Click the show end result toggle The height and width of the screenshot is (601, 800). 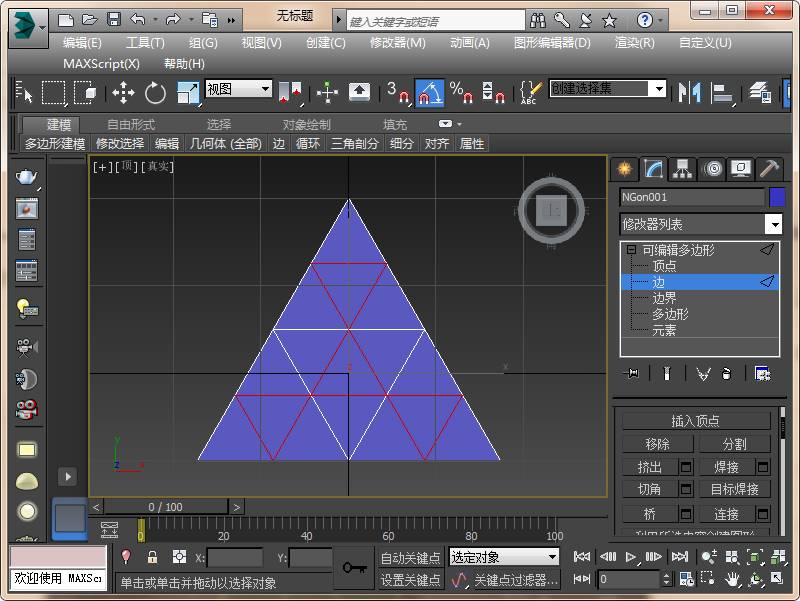click(x=666, y=374)
